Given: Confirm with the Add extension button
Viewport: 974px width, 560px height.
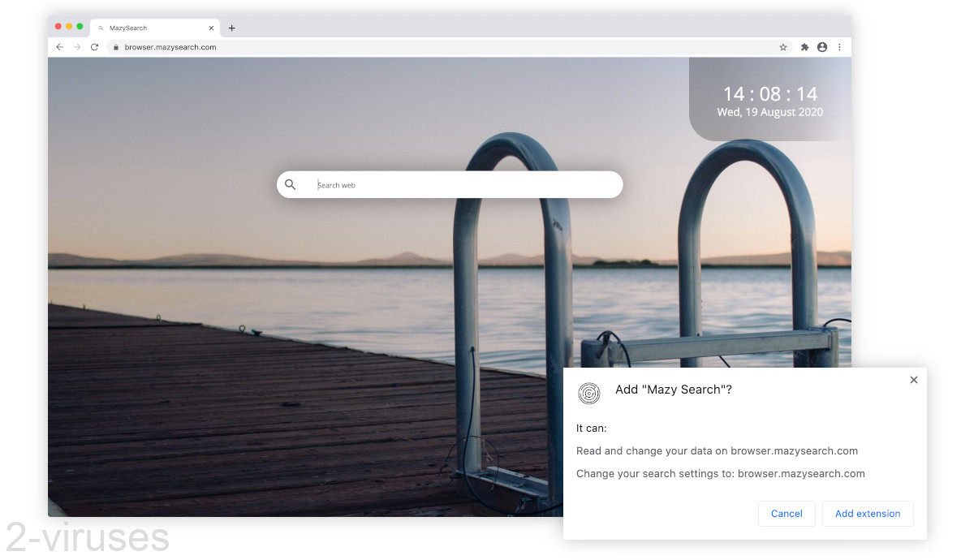Looking at the screenshot, I should coord(868,514).
